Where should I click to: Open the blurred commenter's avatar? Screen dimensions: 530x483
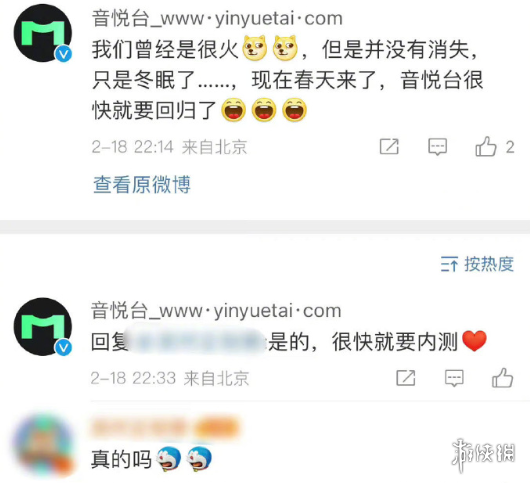click(43, 444)
